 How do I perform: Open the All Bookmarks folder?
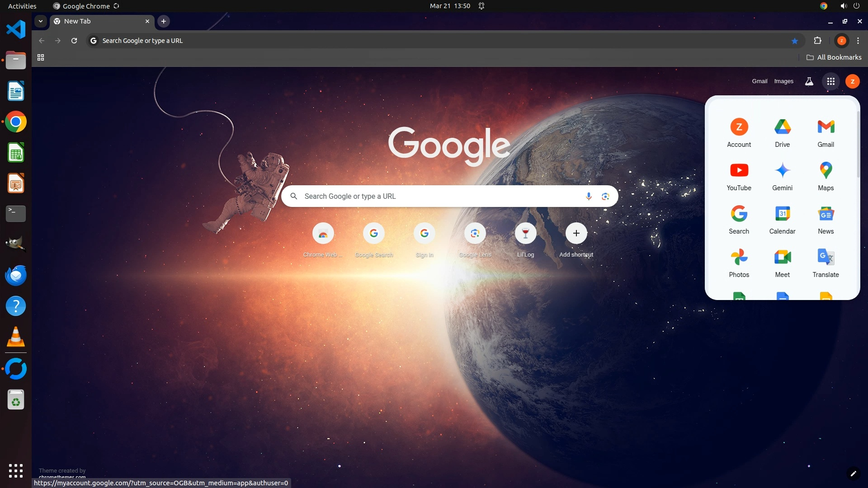click(x=834, y=57)
